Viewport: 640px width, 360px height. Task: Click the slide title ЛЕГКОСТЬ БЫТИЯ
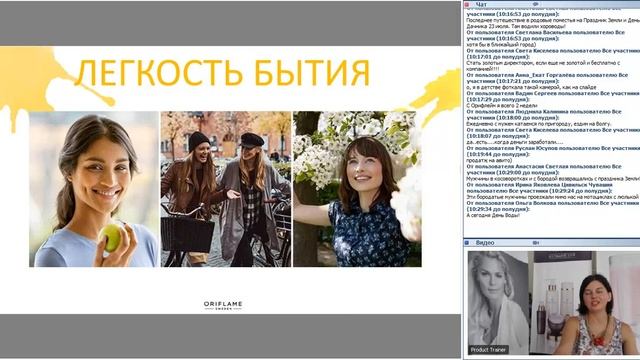pos(222,73)
